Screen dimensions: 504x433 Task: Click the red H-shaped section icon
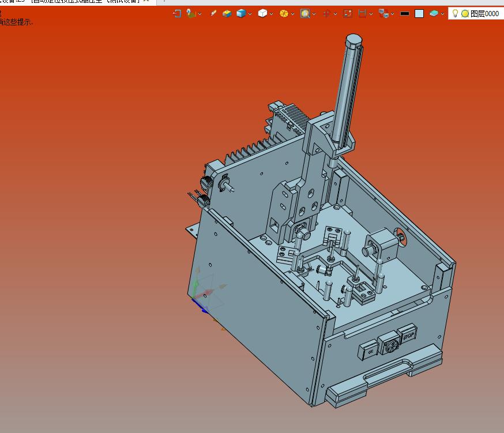(x=362, y=13)
